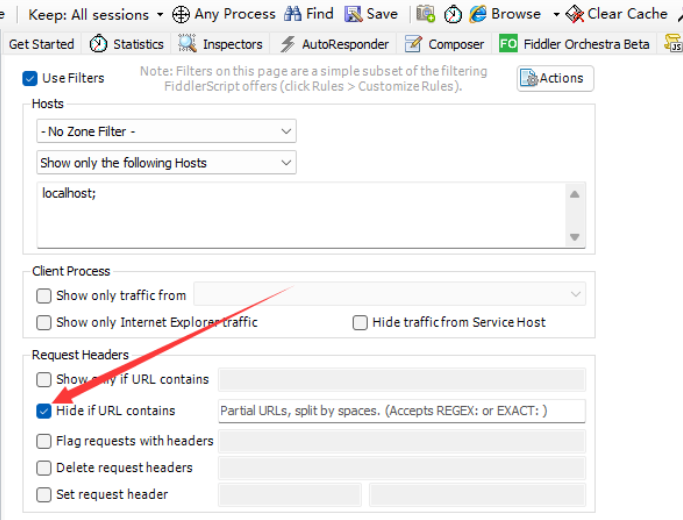Uncheck Hide if URL contains

[44, 411]
